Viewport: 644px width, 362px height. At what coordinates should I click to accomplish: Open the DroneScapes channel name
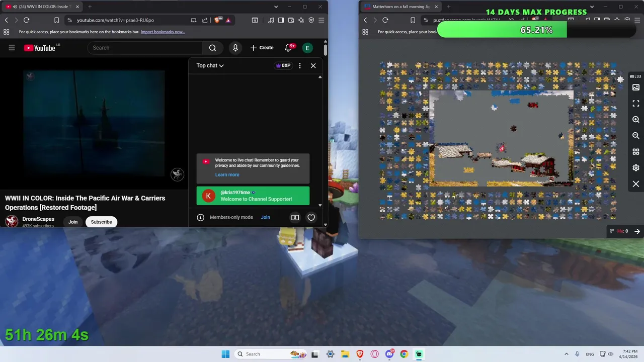click(x=38, y=219)
